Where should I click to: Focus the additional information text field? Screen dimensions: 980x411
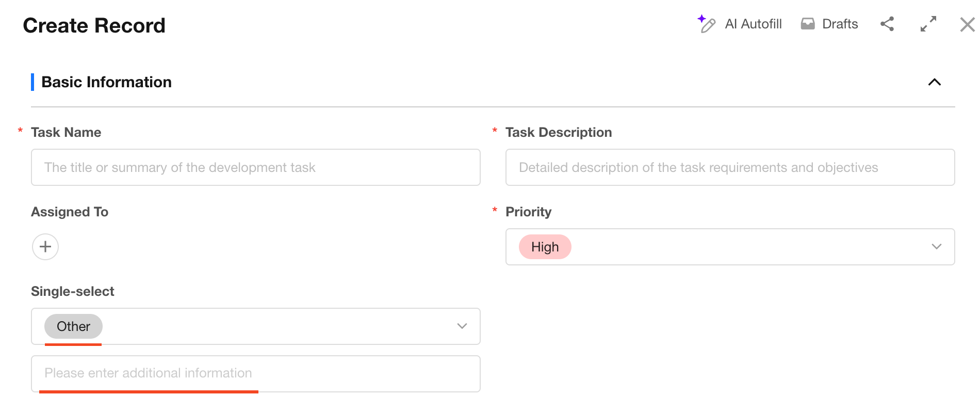pos(255,373)
